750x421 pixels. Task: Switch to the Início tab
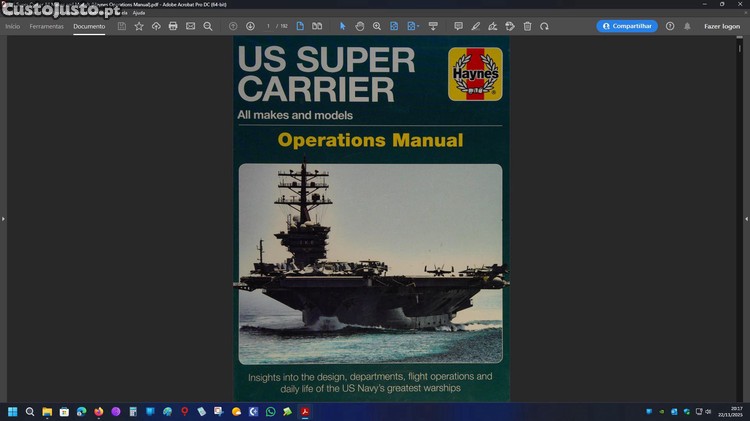point(12,26)
